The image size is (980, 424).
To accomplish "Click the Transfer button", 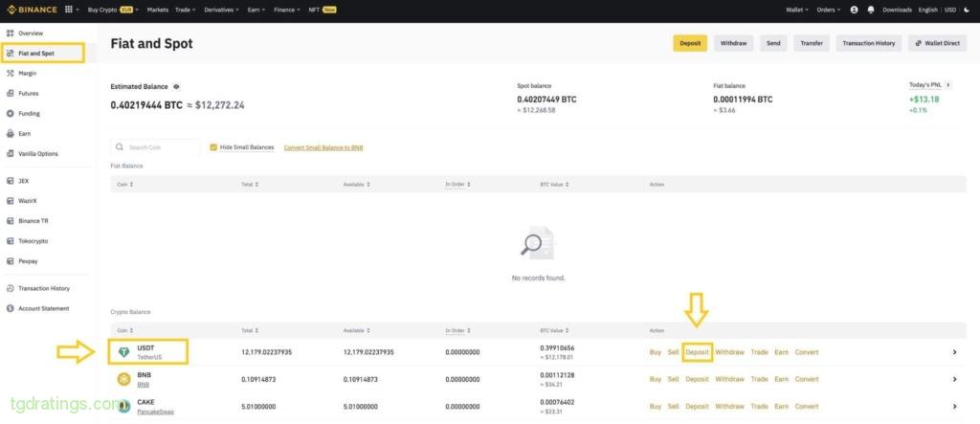I will (x=812, y=43).
